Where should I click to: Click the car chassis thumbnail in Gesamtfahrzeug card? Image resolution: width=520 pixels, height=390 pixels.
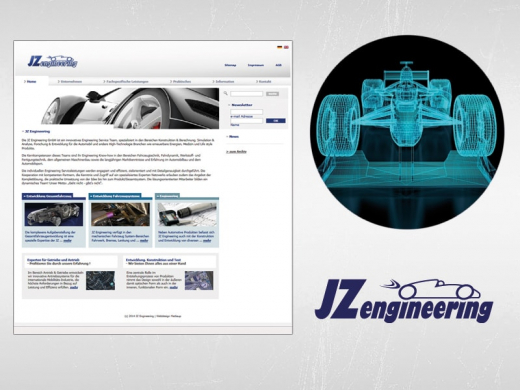(x=54, y=215)
